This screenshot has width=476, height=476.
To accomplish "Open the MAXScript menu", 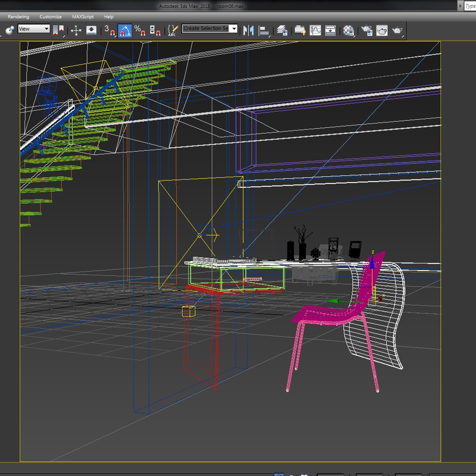I will 83,17.
